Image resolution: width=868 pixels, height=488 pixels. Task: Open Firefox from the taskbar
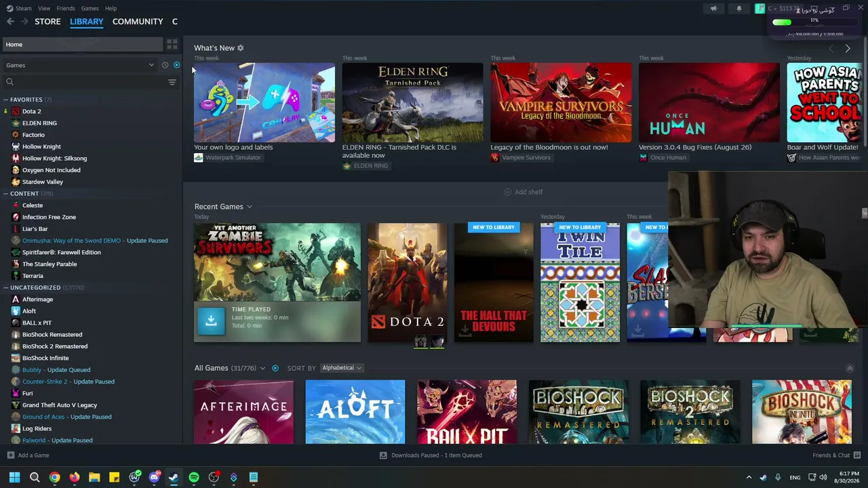[74, 477]
